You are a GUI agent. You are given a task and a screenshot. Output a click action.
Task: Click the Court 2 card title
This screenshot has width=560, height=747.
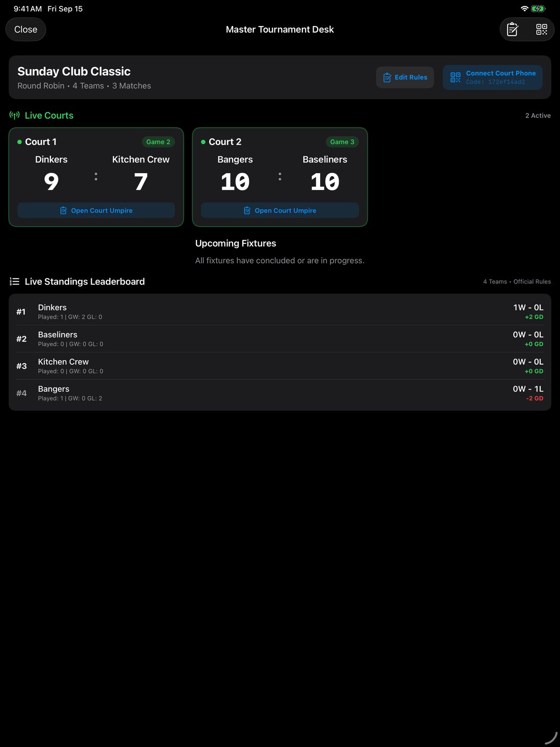(225, 142)
